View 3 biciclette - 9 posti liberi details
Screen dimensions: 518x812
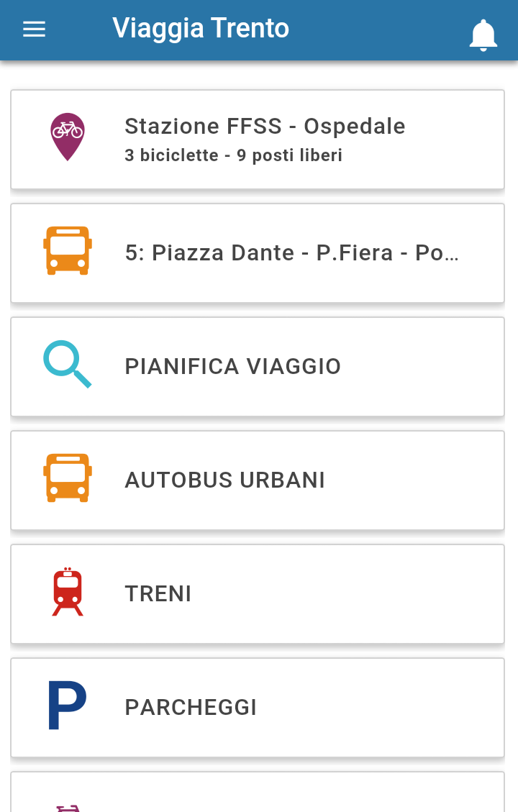[x=233, y=155]
